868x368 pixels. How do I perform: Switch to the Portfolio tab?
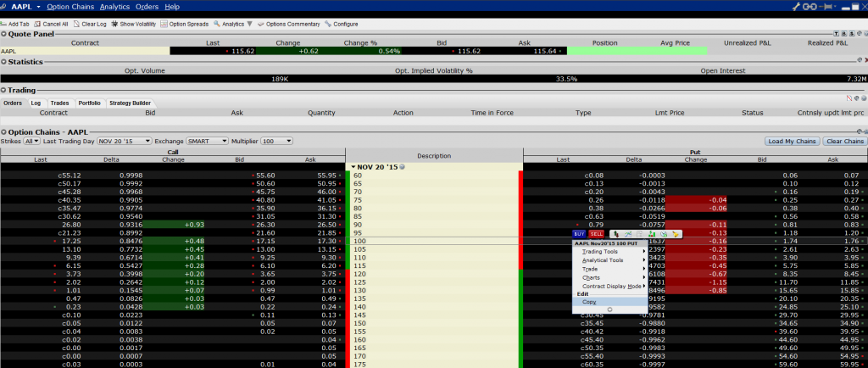90,103
